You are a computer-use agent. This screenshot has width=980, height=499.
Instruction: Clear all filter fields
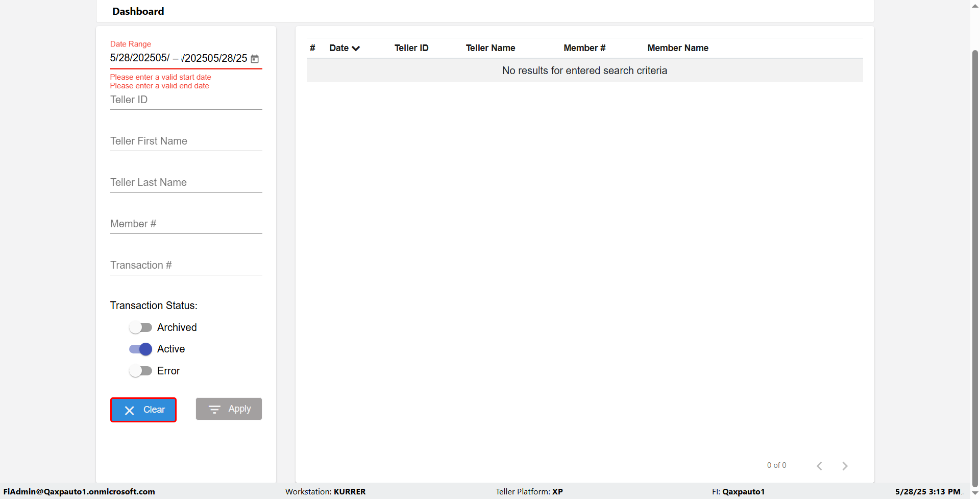(x=143, y=410)
